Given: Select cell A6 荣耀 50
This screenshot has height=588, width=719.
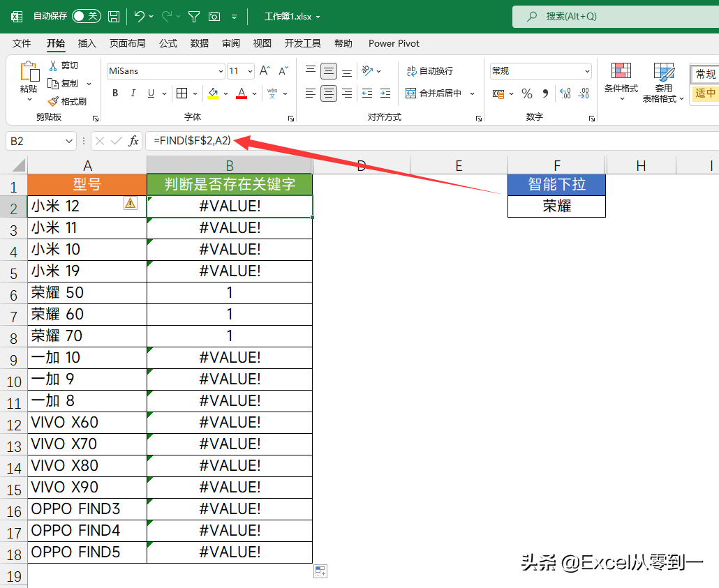Looking at the screenshot, I should pyautogui.click(x=87, y=293).
